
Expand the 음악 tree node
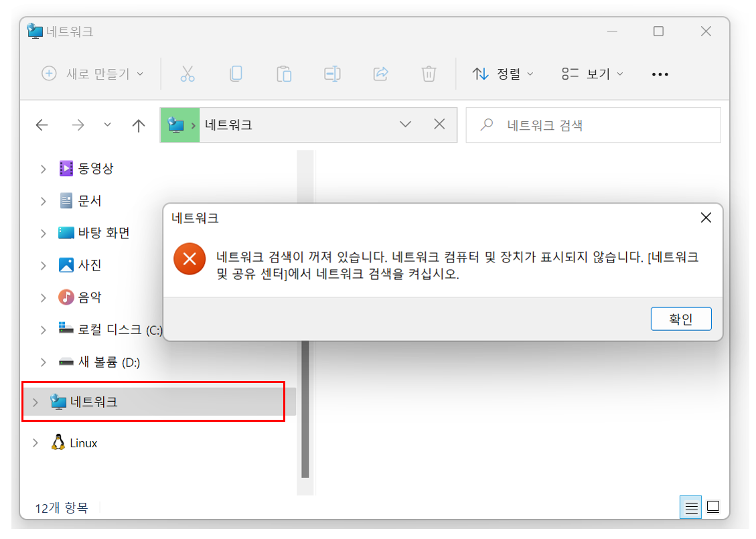coord(43,298)
